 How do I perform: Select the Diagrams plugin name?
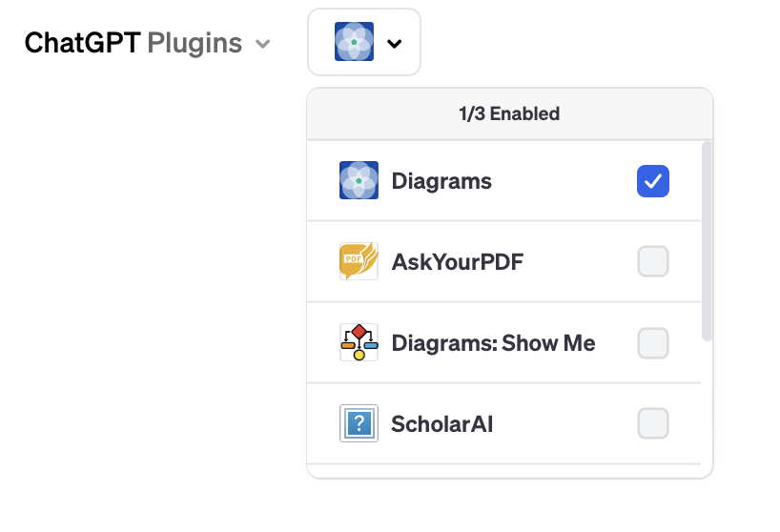441,181
